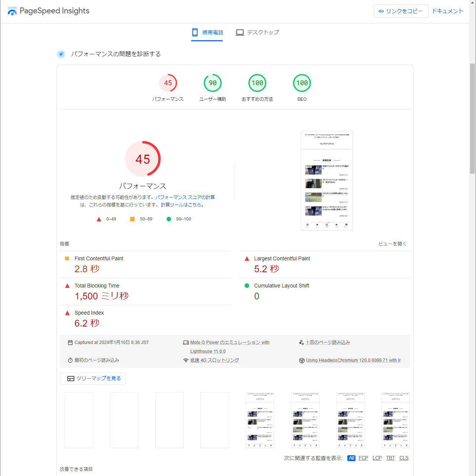Click the treemap icon in ツリーマップを見る
Screen dimensions: 476x476
pyautogui.click(x=71, y=379)
